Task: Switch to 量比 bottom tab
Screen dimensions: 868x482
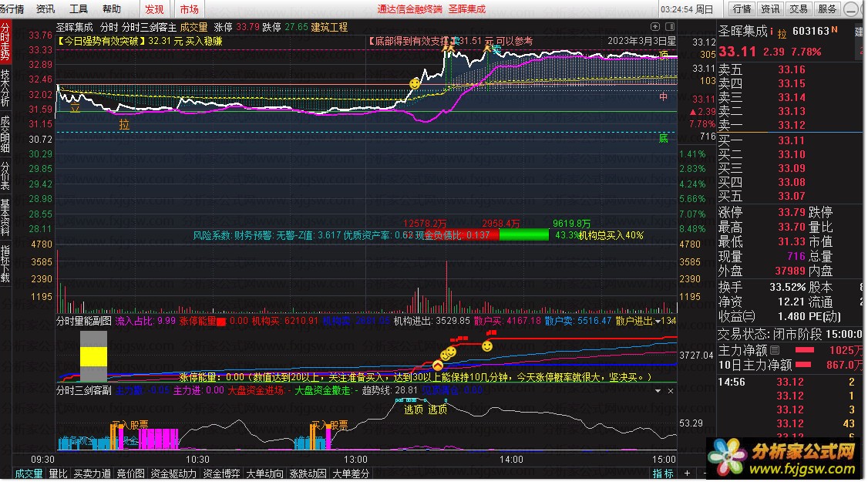Action: [58, 474]
